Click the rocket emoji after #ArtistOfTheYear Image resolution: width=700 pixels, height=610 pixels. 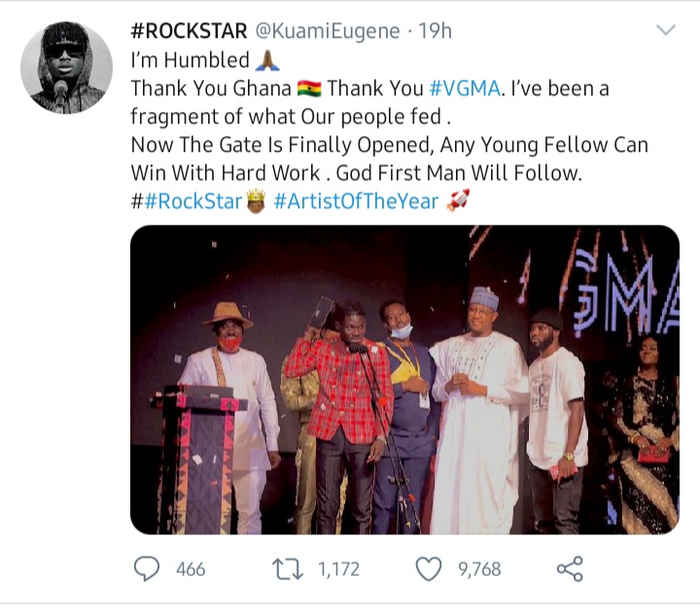(x=458, y=201)
